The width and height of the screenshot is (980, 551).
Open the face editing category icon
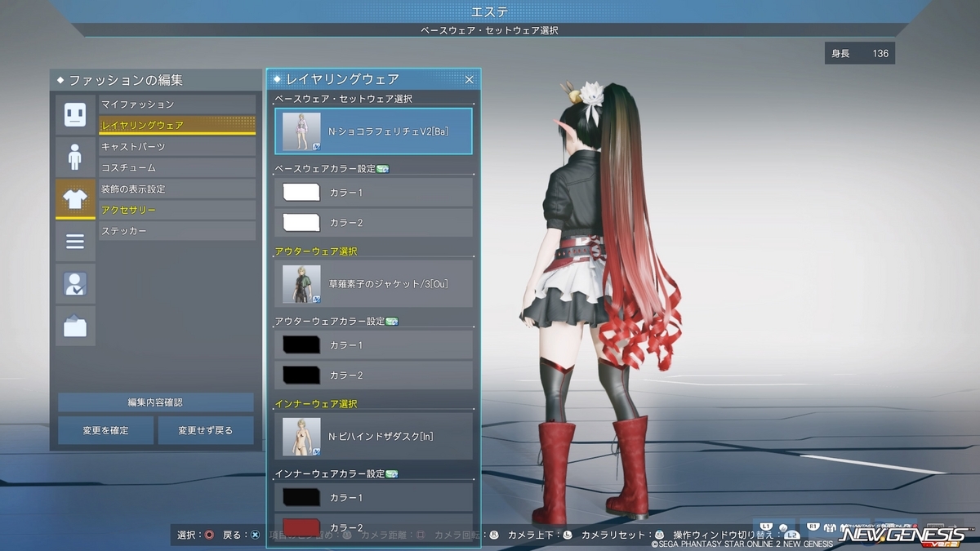point(75,114)
